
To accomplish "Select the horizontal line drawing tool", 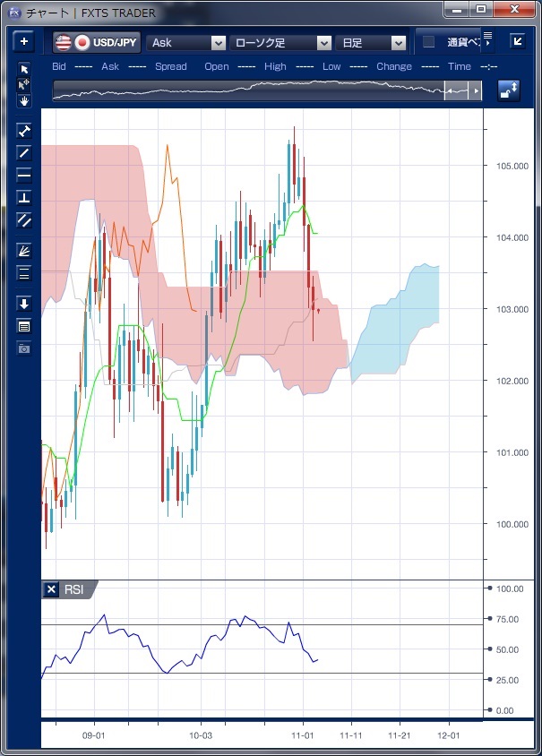I will click(24, 175).
